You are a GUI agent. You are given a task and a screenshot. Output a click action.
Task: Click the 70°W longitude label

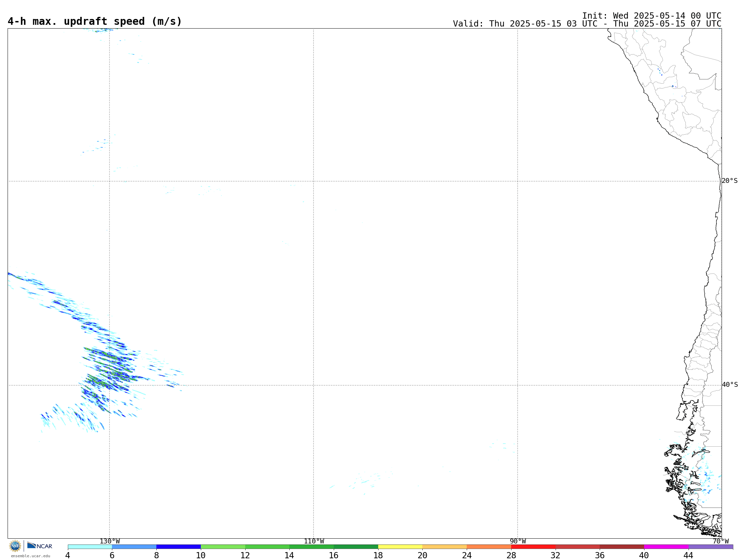point(721,541)
